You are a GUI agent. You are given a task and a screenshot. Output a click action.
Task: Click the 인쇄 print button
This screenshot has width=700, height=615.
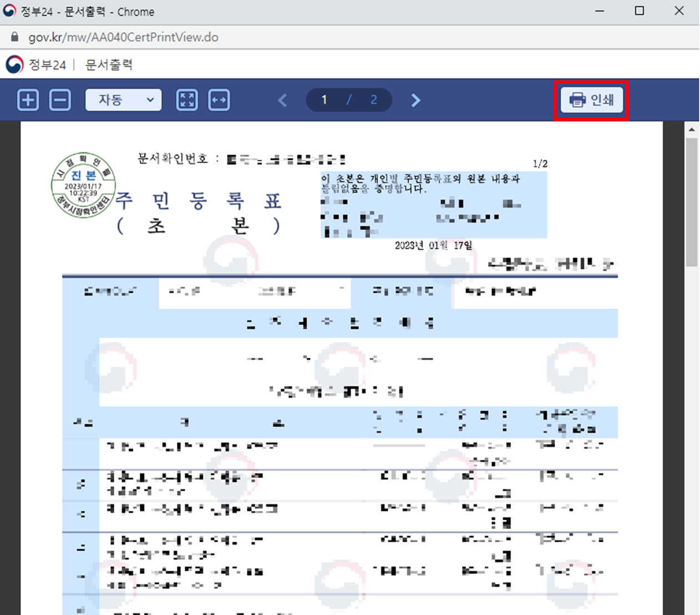click(x=591, y=100)
